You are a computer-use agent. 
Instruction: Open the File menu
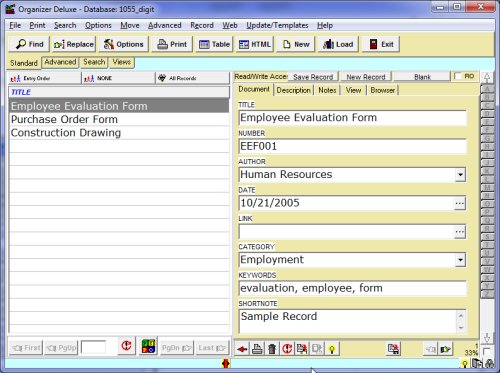click(15, 25)
